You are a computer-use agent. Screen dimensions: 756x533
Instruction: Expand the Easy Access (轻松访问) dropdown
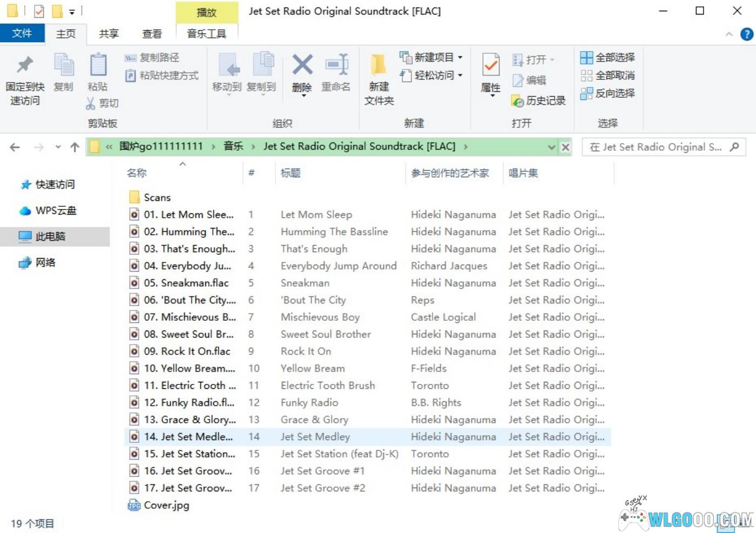coord(460,76)
